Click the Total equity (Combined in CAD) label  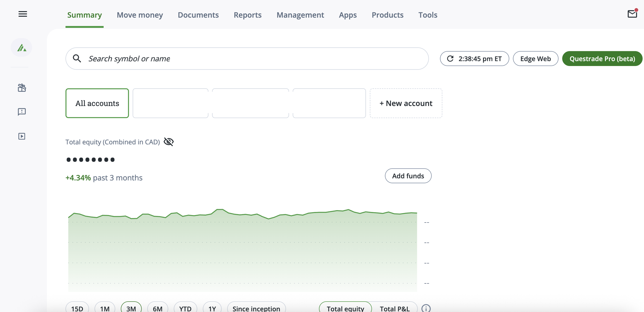[113, 142]
